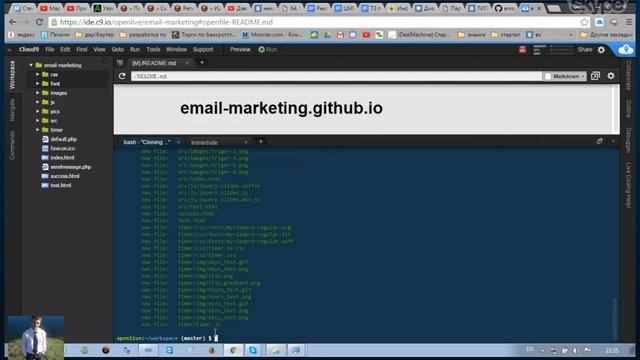Close the README.md tab
This screenshot has width=640, height=360.
point(187,63)
